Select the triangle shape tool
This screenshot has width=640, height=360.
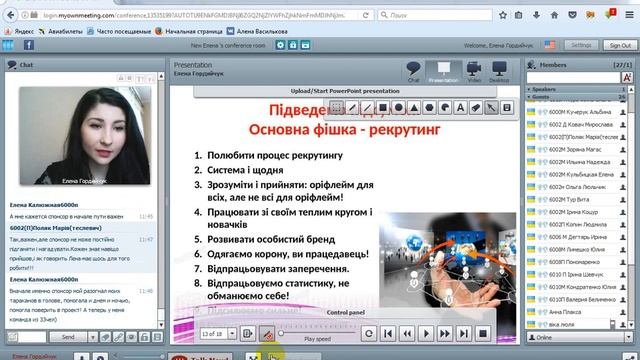click(414, 108)
